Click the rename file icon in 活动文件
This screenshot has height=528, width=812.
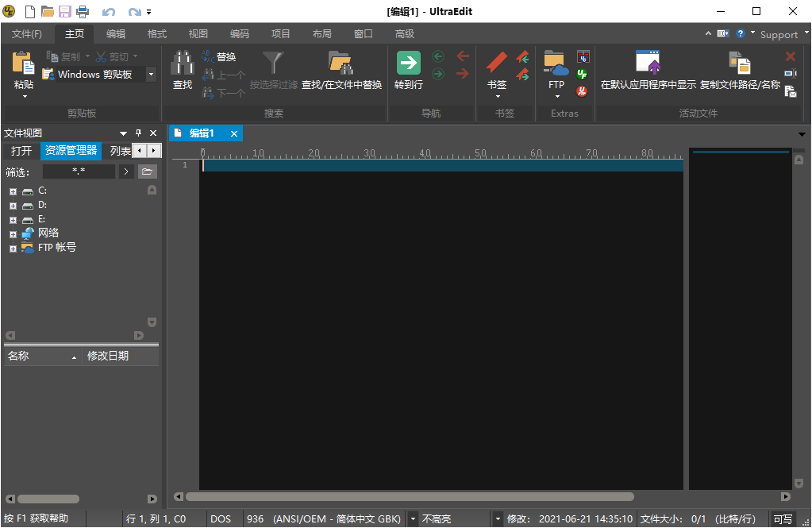pyautogui.click(x=791, y=74)
